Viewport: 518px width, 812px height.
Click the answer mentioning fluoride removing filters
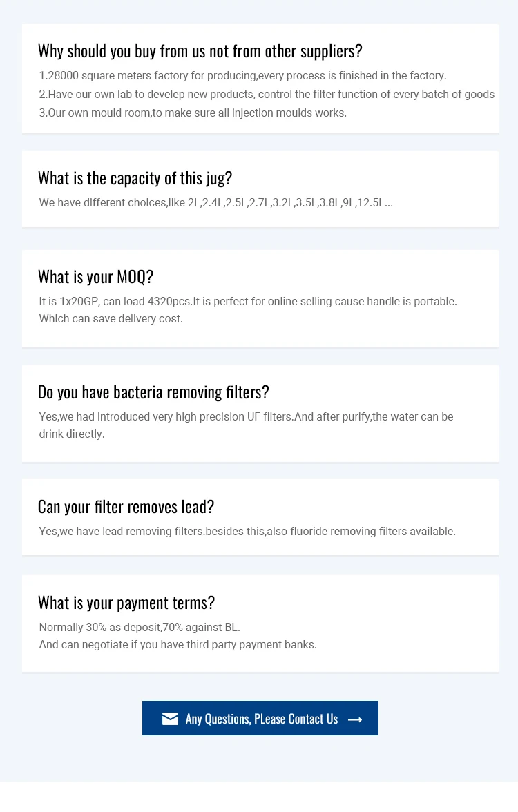click(x=247, y=531)
